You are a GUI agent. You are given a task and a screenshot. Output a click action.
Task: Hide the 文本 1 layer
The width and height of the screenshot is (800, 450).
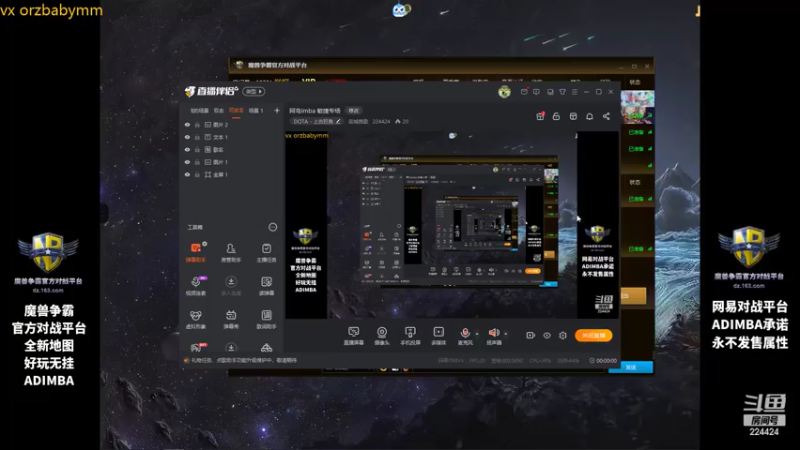tap(187, 137)
